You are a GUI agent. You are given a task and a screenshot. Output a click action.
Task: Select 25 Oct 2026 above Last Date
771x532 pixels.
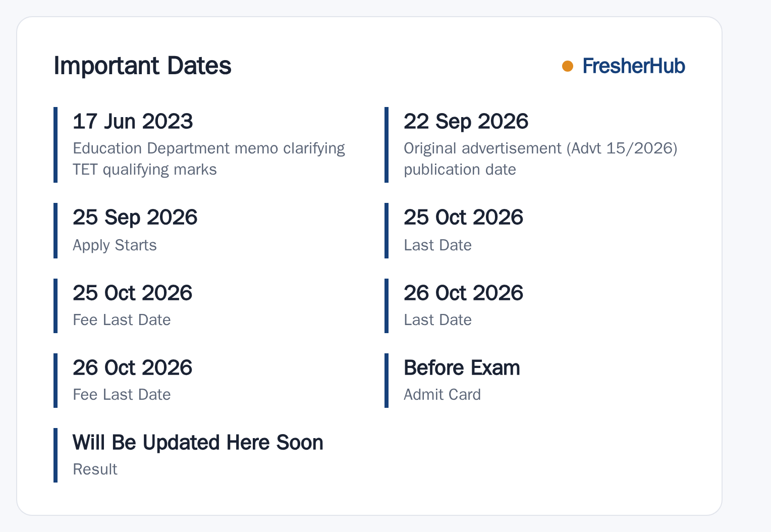(463, 217)
